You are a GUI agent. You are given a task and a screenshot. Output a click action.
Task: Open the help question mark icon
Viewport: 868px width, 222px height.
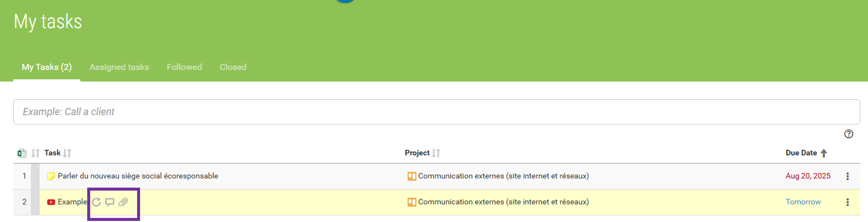[x=848, y=134]
